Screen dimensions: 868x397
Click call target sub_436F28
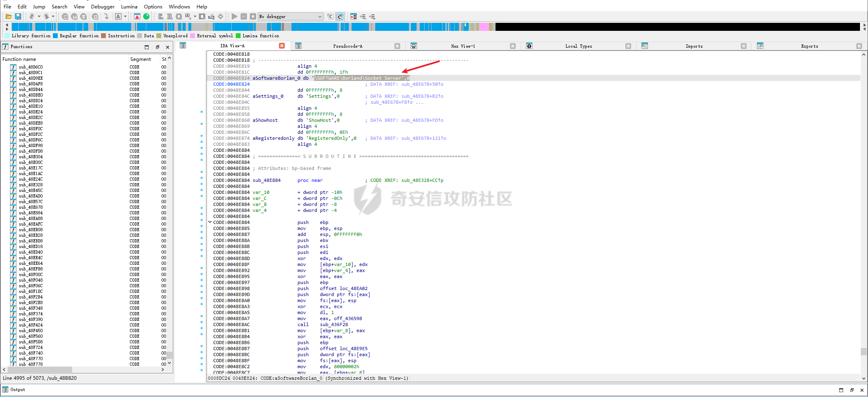point(334,324)
